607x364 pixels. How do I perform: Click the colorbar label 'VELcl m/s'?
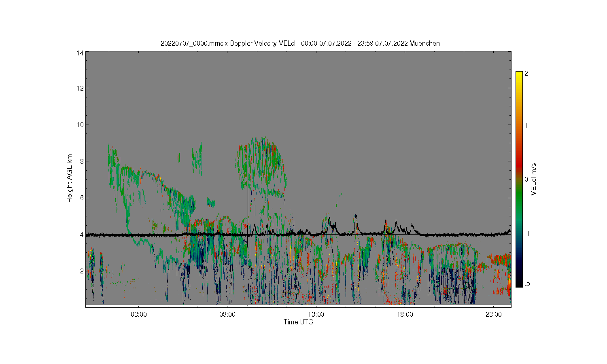pyautogui.click(x=534, y=179)
